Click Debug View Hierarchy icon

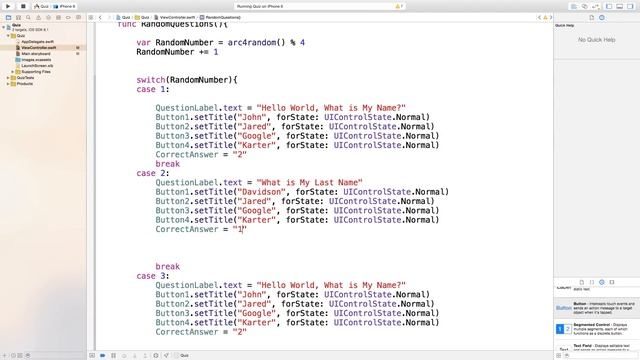156,356
